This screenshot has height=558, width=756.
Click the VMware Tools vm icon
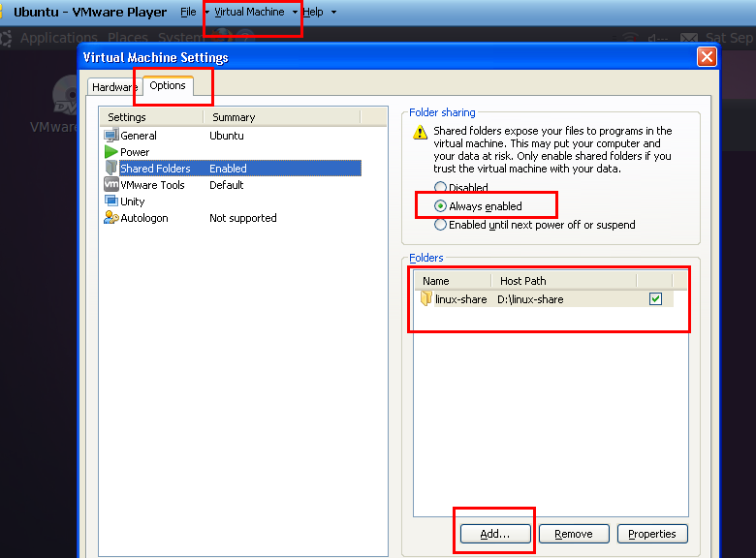pyautogui.click(x=111, y=185)
